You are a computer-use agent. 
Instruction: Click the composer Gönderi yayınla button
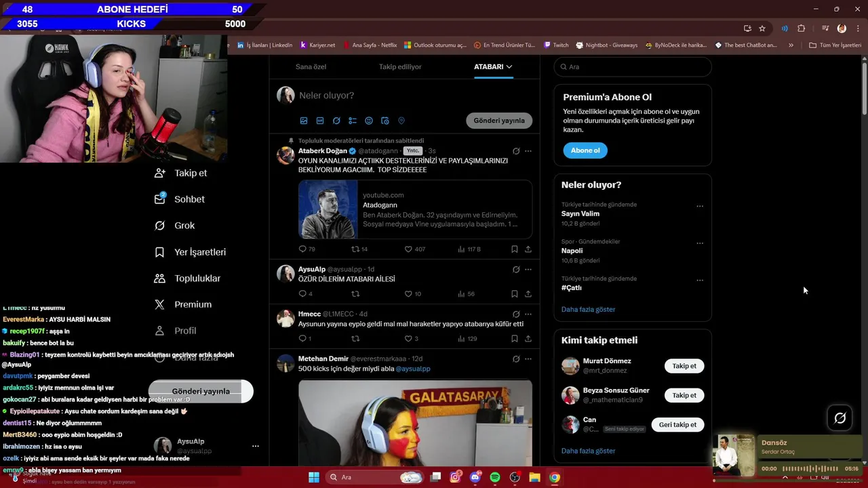[499, 121]
